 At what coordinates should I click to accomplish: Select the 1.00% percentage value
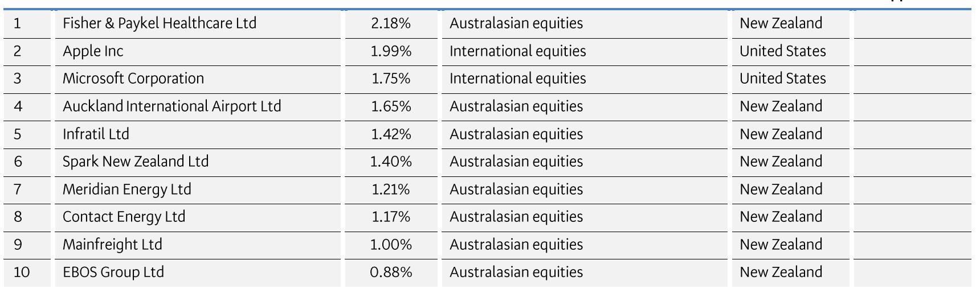tap(391, 245)
